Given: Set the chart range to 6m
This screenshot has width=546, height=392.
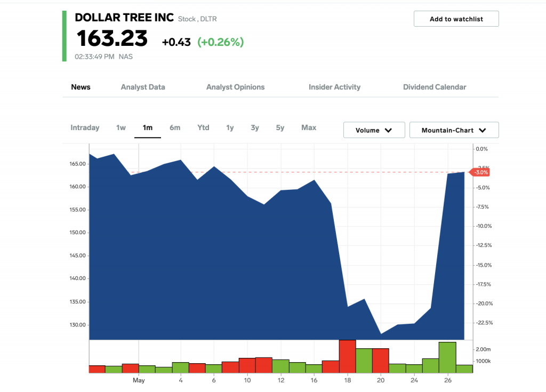Looking at the screenshot, I should (175, 127).
